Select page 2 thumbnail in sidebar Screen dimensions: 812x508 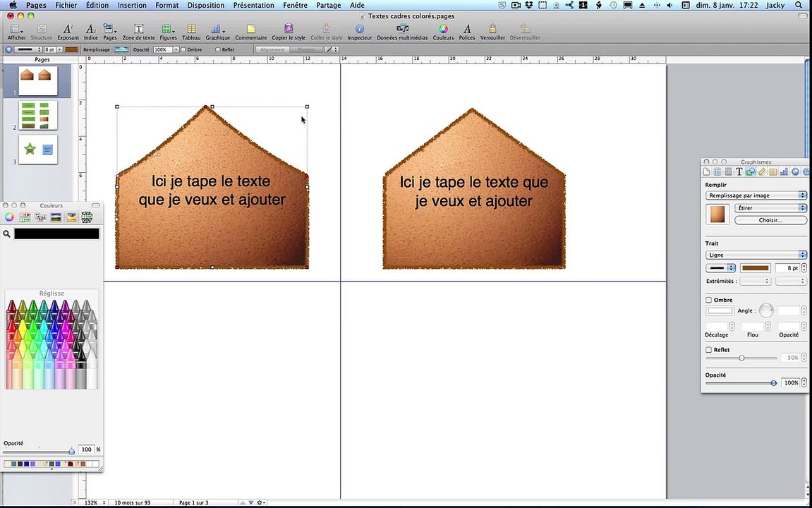(37, 115)
